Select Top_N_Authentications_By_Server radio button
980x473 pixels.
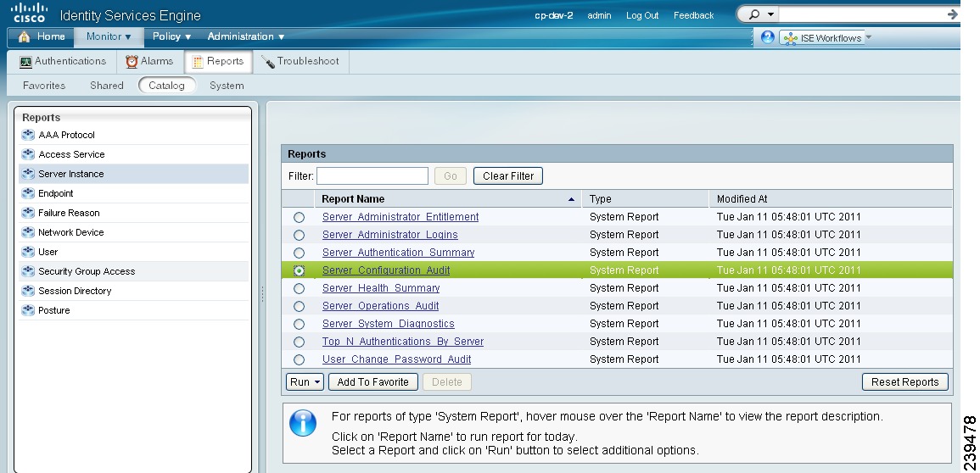tap(300, 342)
